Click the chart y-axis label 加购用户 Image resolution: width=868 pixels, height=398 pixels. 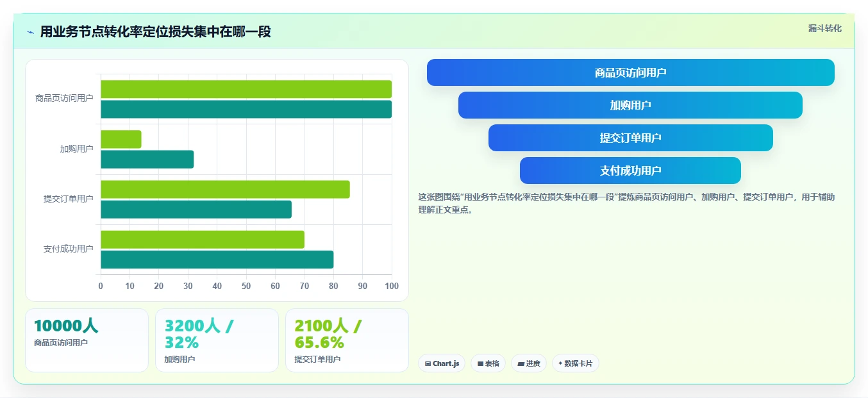[77, 149]
